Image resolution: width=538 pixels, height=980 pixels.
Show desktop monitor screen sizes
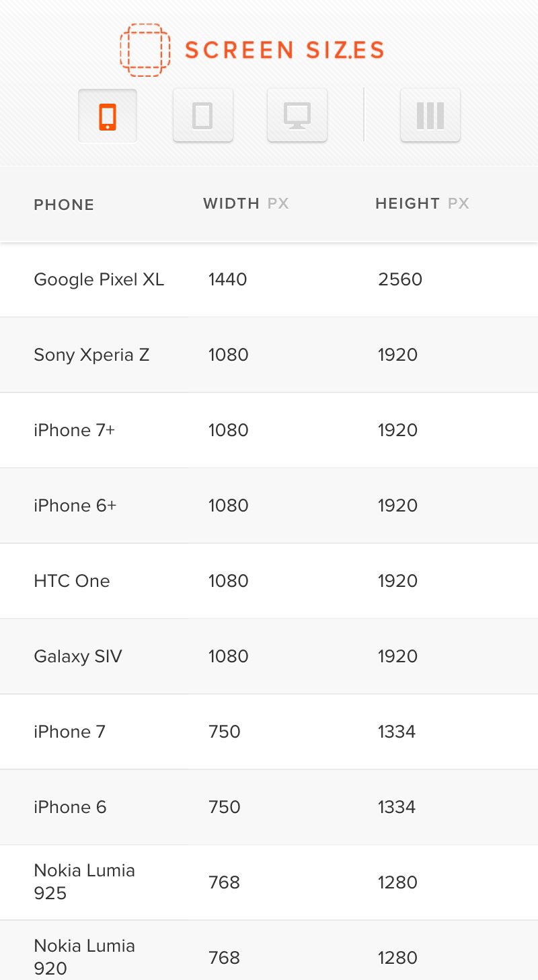(297, 116)
